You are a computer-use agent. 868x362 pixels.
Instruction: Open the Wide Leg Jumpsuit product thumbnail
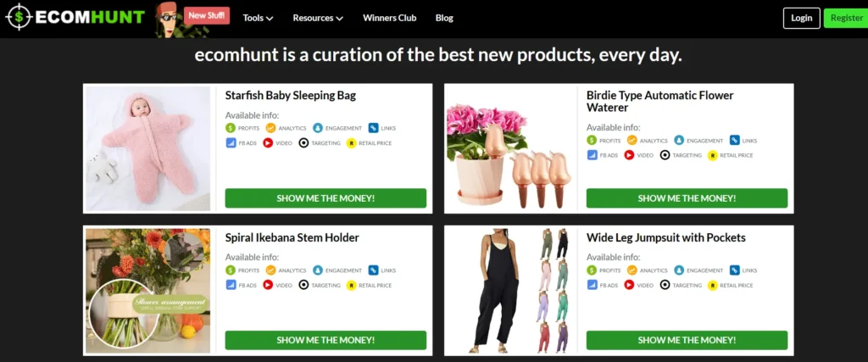pyautogui.click(x=511, y=291)
